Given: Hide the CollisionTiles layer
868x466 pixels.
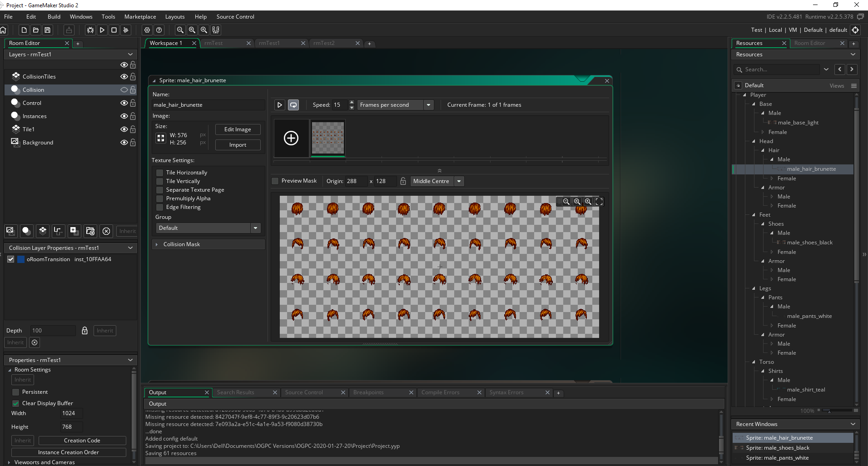Looking at the screenshot, I should click(x=124, y=77).
